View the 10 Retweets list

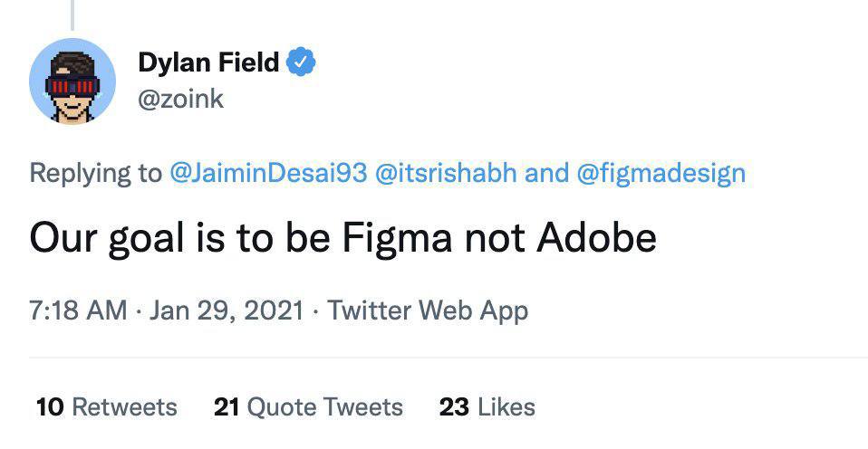click(107, 407)
